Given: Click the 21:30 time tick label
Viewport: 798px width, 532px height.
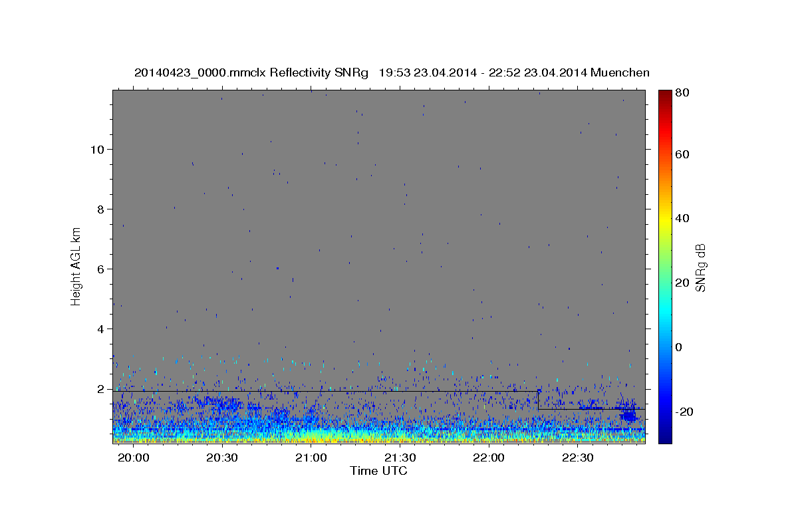Looking at the screenshot, I should click(x=400, y=458).
